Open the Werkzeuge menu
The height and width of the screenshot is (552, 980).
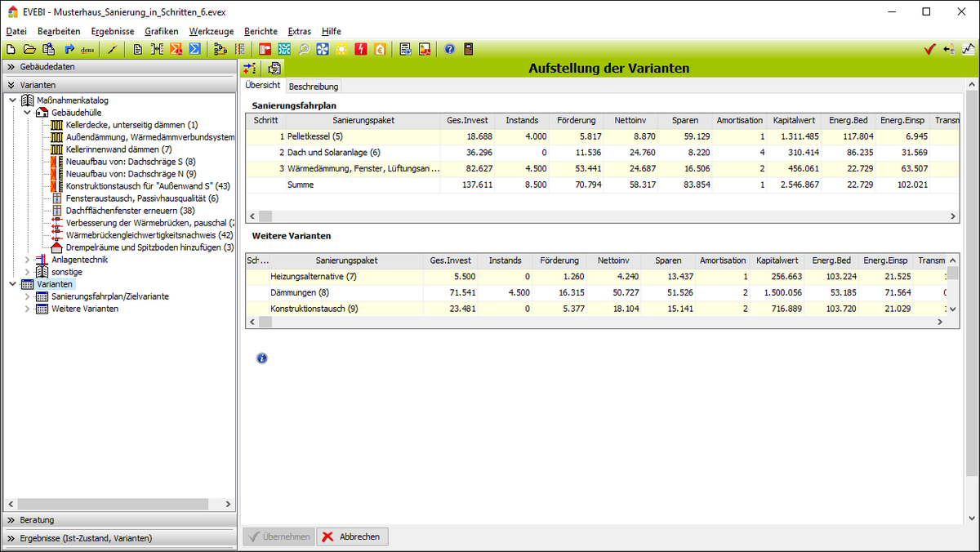pyautogui.click(x=212, y=31)
